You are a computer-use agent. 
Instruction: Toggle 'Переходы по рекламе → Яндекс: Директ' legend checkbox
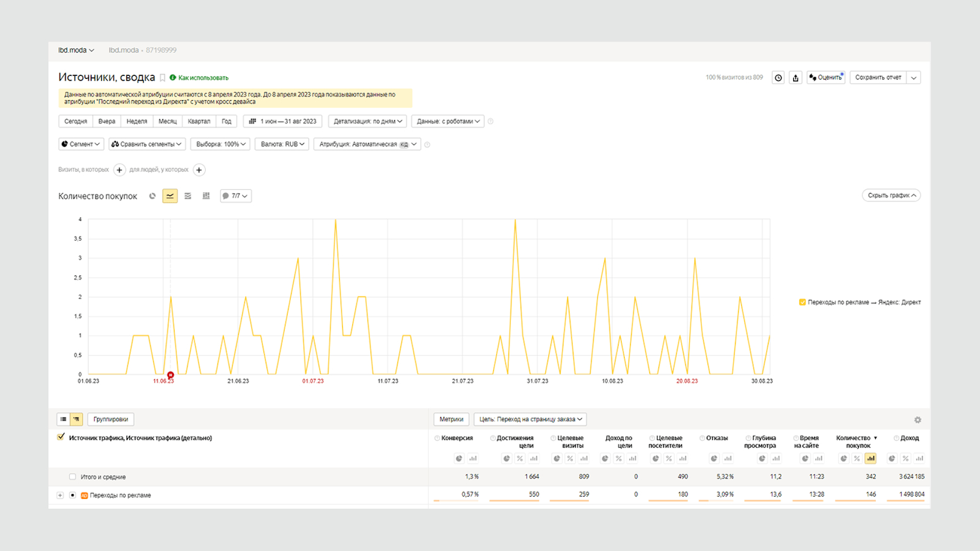tap(802, 302)
